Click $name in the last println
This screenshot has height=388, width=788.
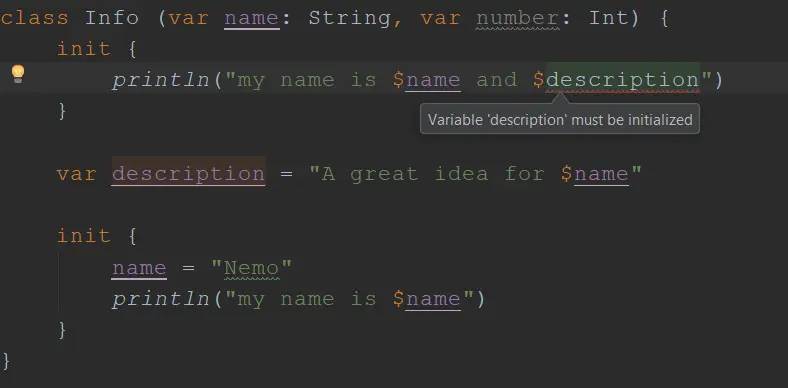(427, 299)
